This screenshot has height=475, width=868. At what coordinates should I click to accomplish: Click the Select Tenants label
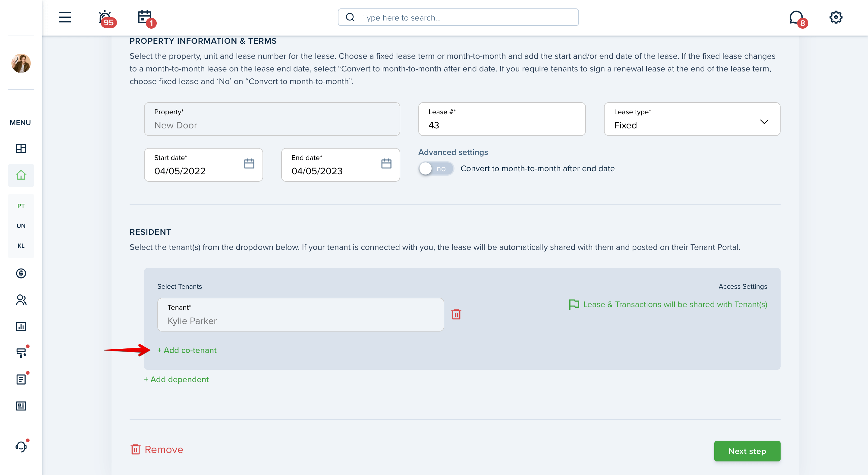[x=180, y=286]
